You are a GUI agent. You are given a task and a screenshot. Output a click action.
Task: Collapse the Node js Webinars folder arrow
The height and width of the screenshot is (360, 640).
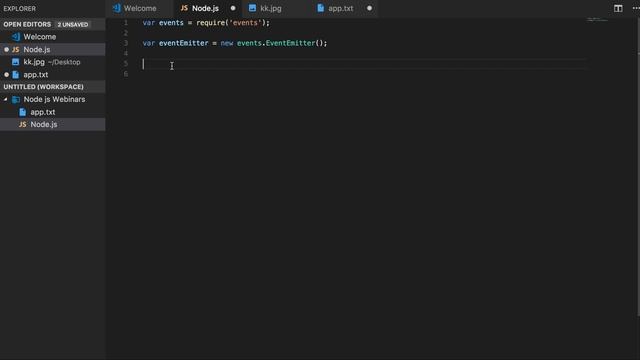pyautogui.click(x=6, y=100)
